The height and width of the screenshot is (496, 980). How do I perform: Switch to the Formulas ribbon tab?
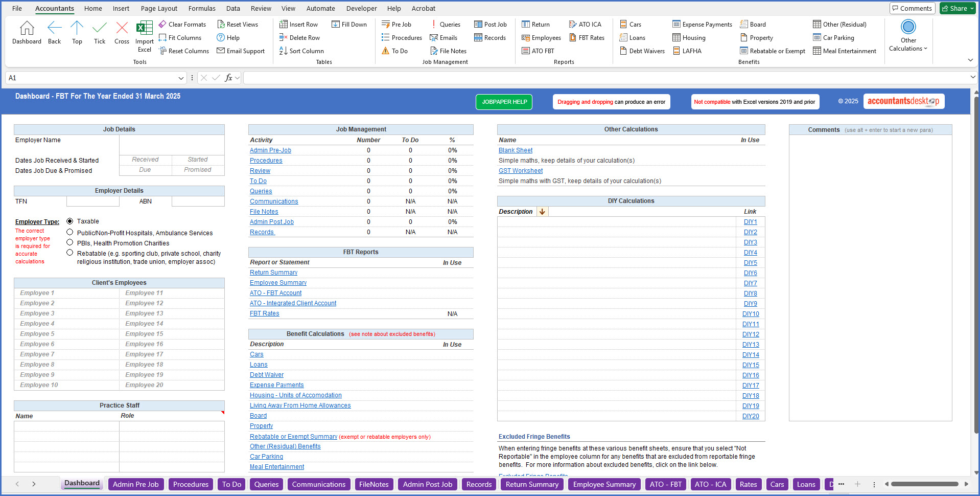(x=201, y=8)
